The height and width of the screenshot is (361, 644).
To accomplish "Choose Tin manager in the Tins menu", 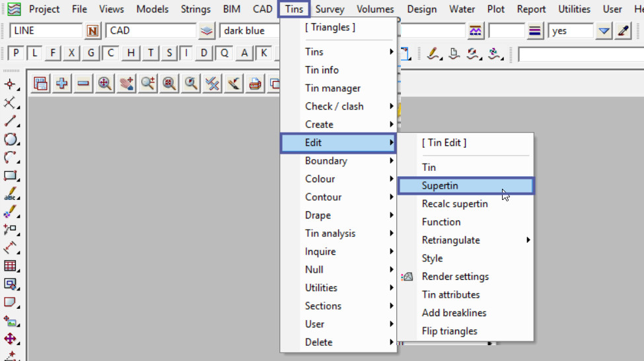I will tap(332, 88).
